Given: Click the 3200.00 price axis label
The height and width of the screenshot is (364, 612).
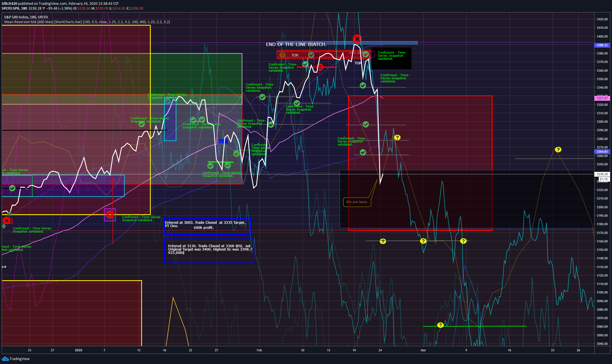Looking at the screenshot, I should pos(602,207).
